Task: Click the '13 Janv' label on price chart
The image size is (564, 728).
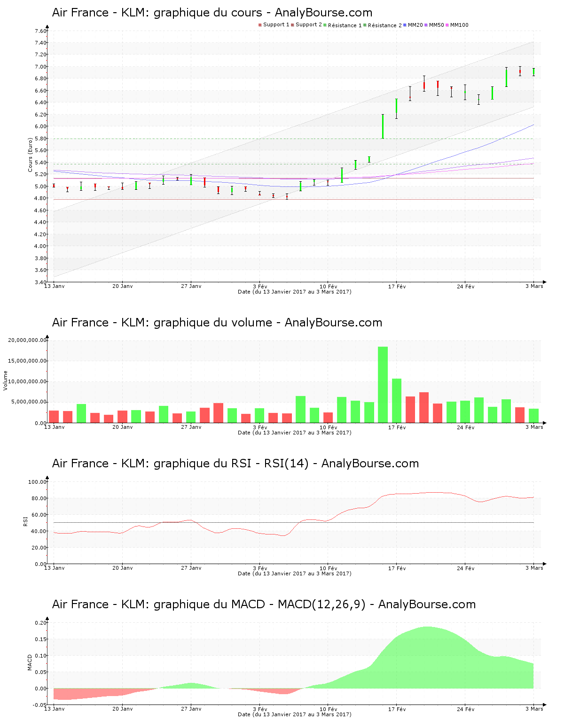Action: tap(55, 286)
